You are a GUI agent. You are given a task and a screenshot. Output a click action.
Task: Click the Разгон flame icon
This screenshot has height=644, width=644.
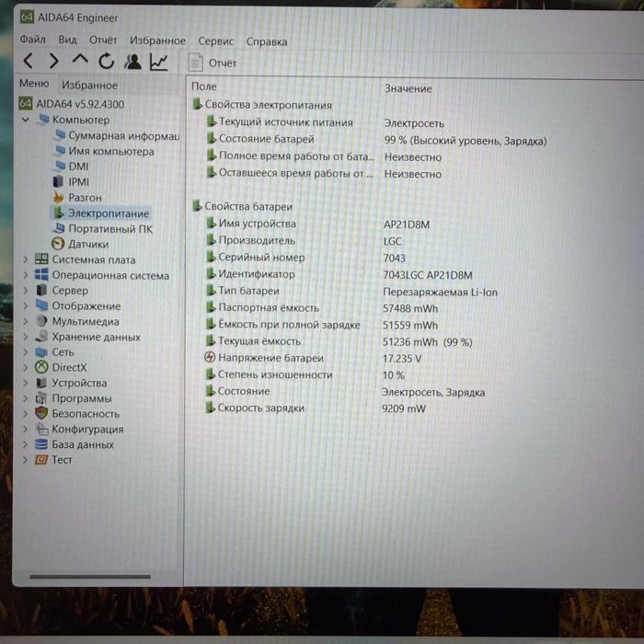pyautogui.click(x=58, y=197)
